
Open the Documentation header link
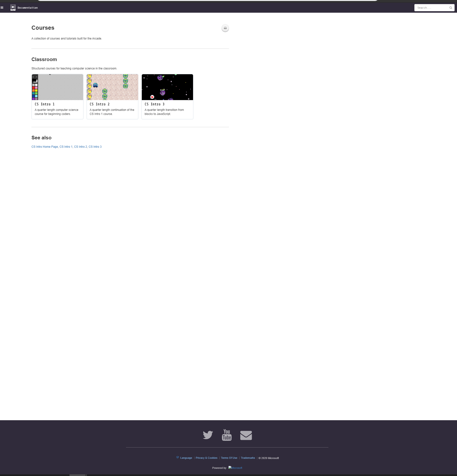click(x=28, y=8)
